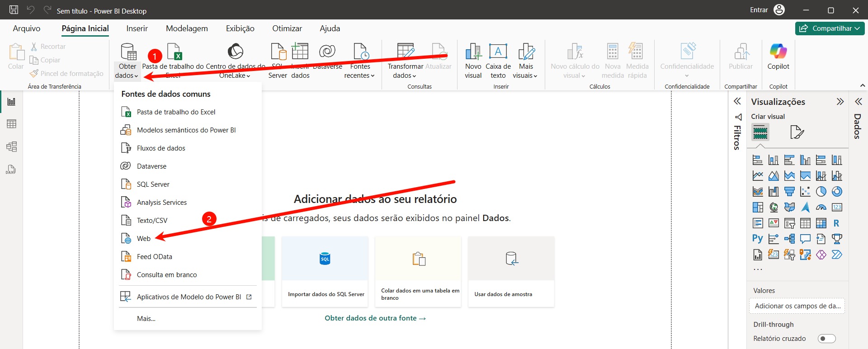
Task: Click the Adicionar os campos de dados well
Action: [x=797, y=306]
